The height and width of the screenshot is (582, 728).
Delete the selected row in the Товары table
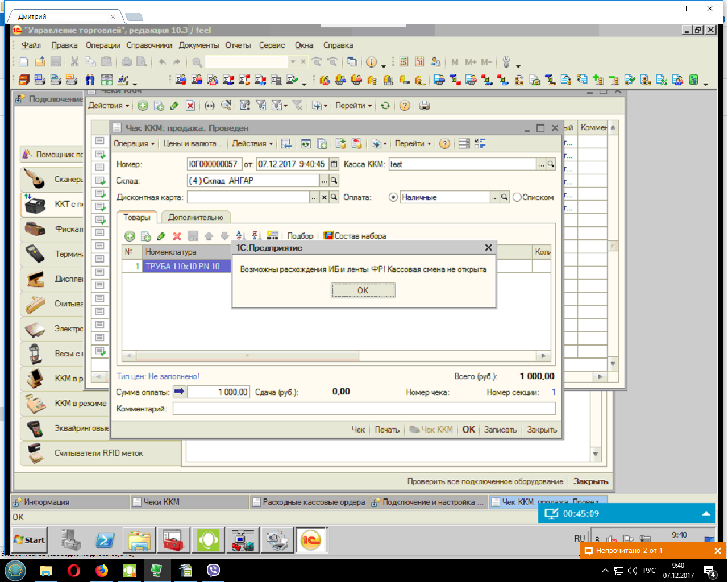point(177,236)
